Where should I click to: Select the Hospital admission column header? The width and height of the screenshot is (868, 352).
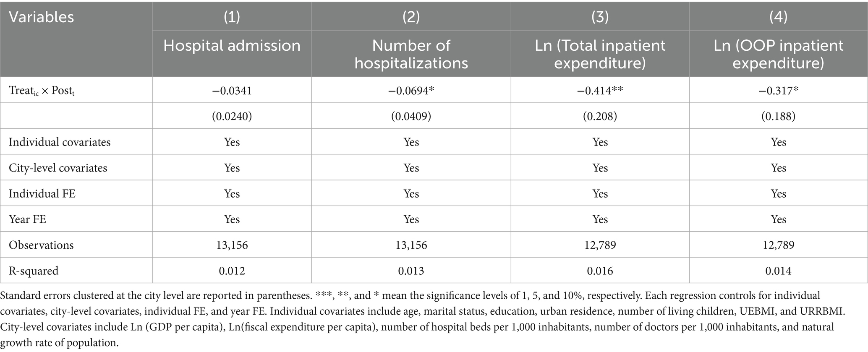[232, 45]
